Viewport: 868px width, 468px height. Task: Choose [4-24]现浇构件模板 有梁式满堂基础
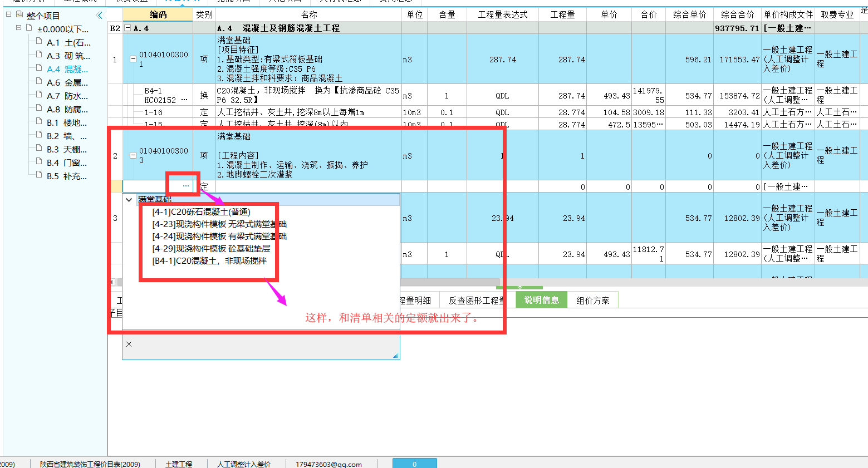[219, 236]
